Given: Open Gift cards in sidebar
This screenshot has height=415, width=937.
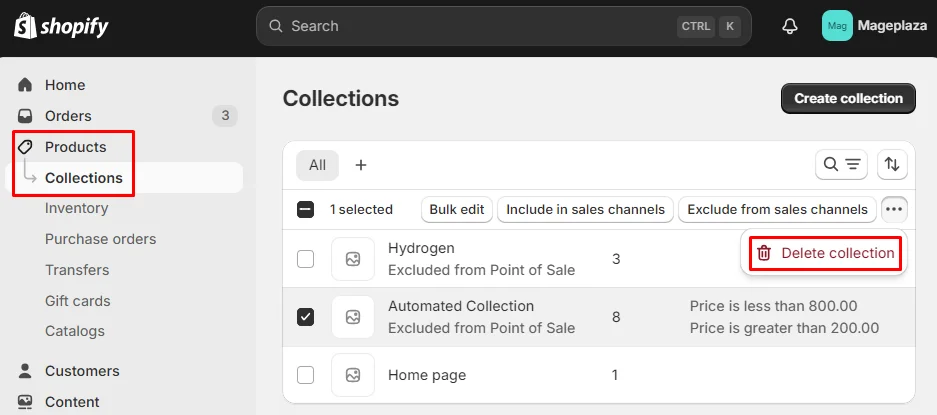Looking at the screenshot, I should click(x=78, y=301).
